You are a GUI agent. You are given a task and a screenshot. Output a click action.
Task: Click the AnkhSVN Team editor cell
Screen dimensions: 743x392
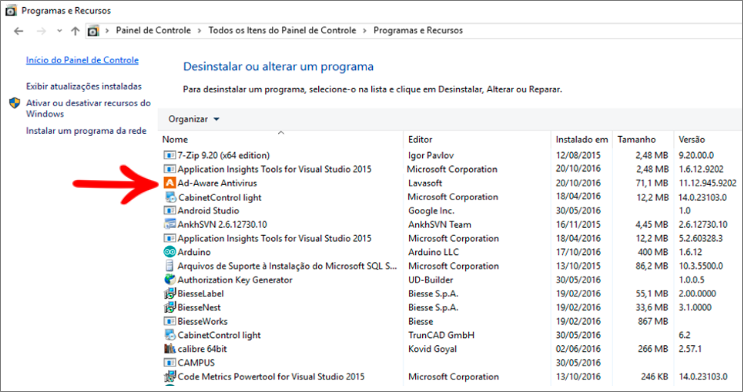(x=440, y=224)
